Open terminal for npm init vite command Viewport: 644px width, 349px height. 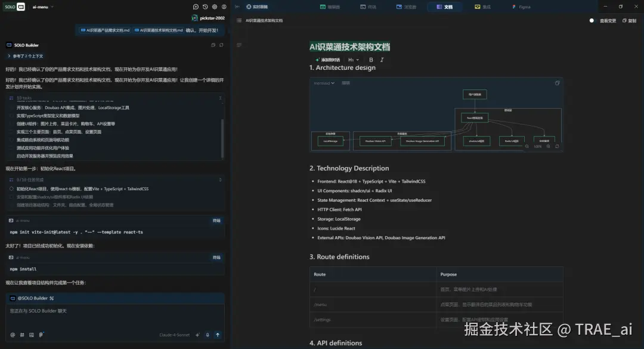point(216,221)
